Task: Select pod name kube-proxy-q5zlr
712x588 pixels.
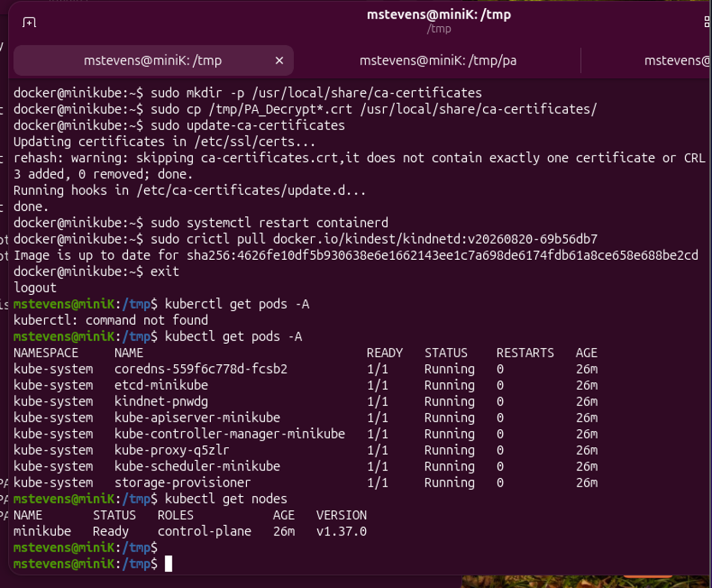Action: click(172, 450)
